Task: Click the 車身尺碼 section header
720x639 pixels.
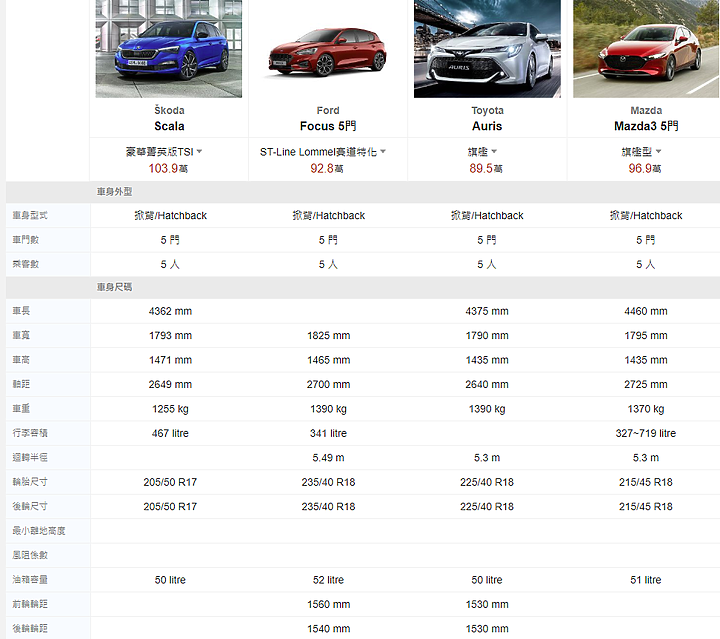Action: click(114, 287)
